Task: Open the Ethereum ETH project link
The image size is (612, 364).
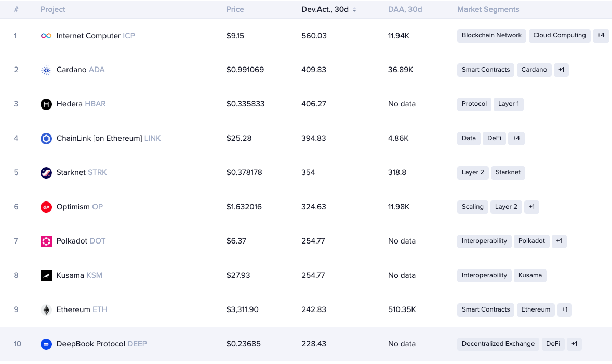Action: click(82, 310)
